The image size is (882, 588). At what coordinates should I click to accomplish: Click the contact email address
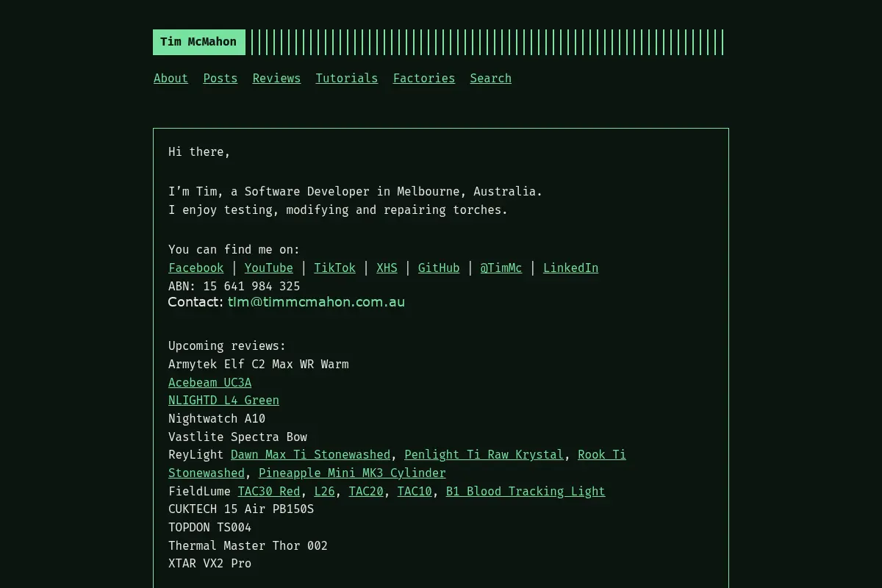tap(316, 302)
